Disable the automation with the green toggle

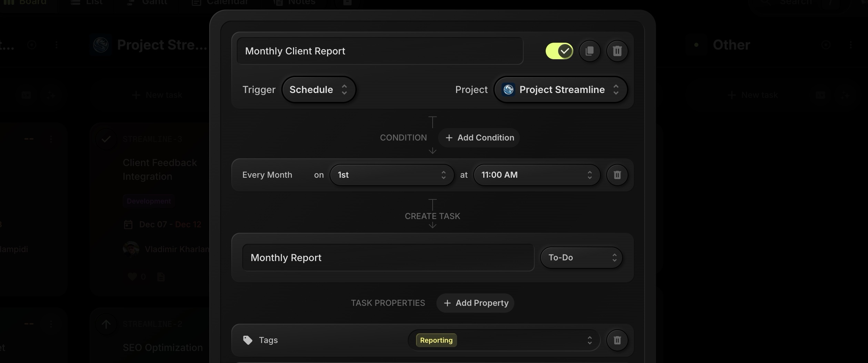558,51
